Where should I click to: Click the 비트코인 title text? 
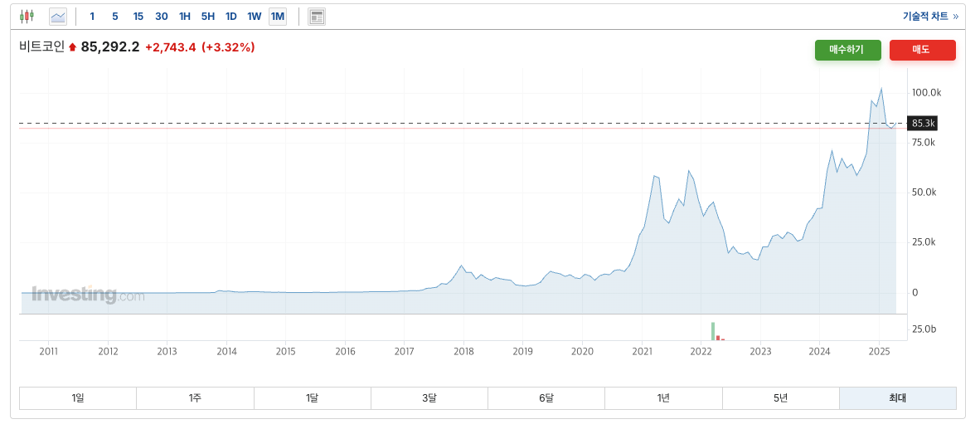pyautogui.click(x=42, y=47)
